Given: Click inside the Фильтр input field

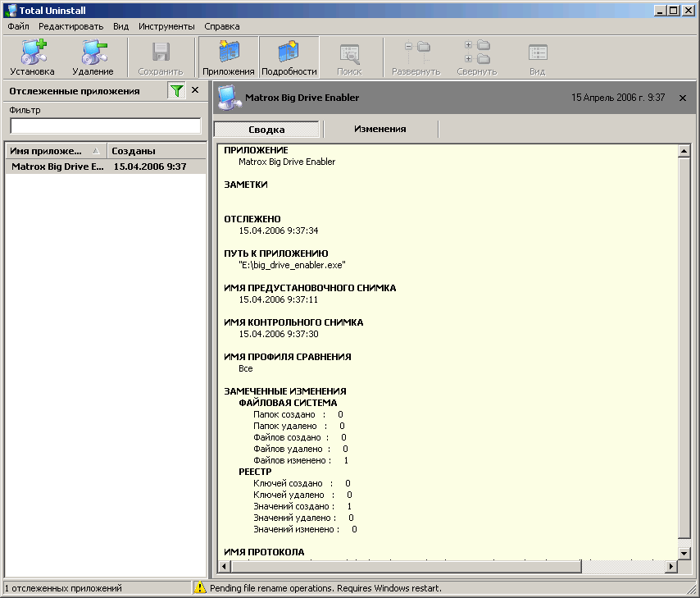Looking at the screenshot, I should (x=106, y=126).
